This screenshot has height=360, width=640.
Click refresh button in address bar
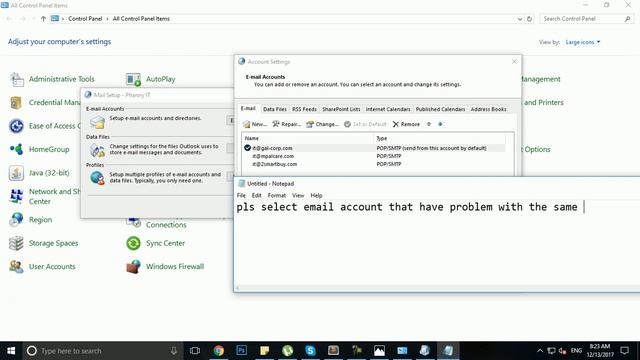(529, 19)
